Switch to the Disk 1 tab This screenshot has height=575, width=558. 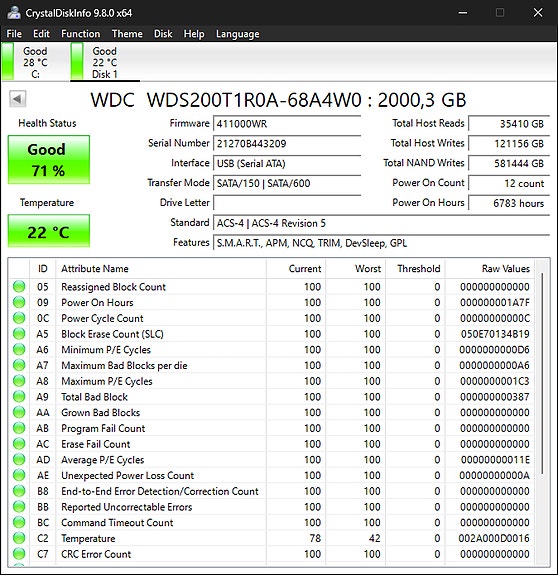point(105,62)
